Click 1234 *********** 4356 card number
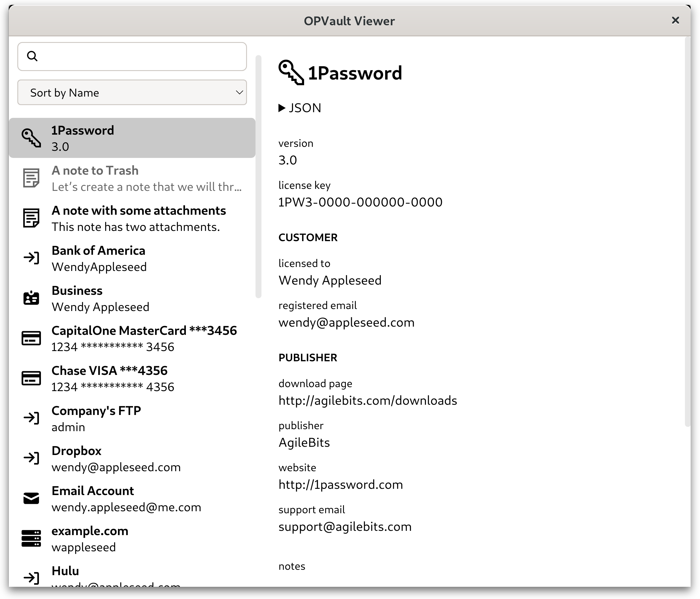The height and width of the screenshot is (599, 700). (113, 387)
